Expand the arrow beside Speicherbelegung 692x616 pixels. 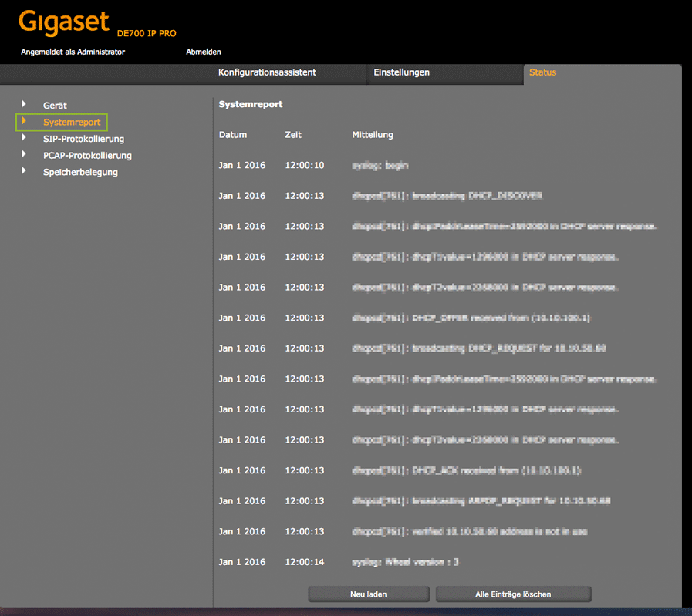click(24, 171)
